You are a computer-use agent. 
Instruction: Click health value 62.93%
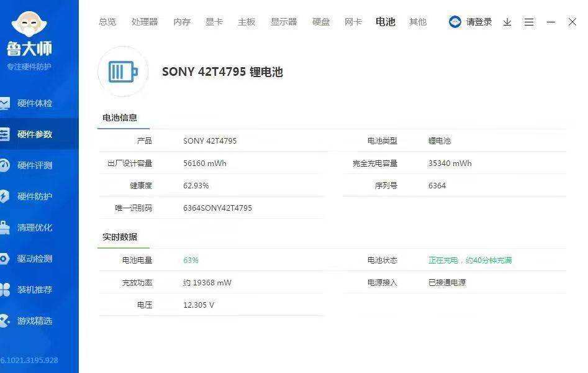point(196,185)
